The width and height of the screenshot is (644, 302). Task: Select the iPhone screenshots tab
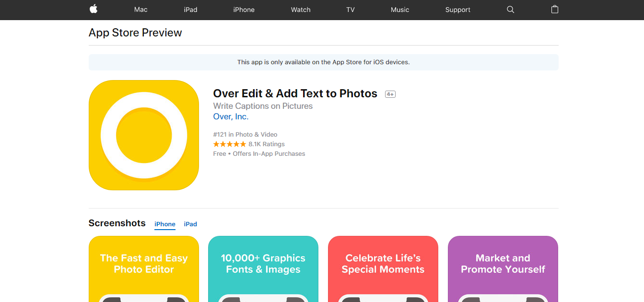(165, 224)
